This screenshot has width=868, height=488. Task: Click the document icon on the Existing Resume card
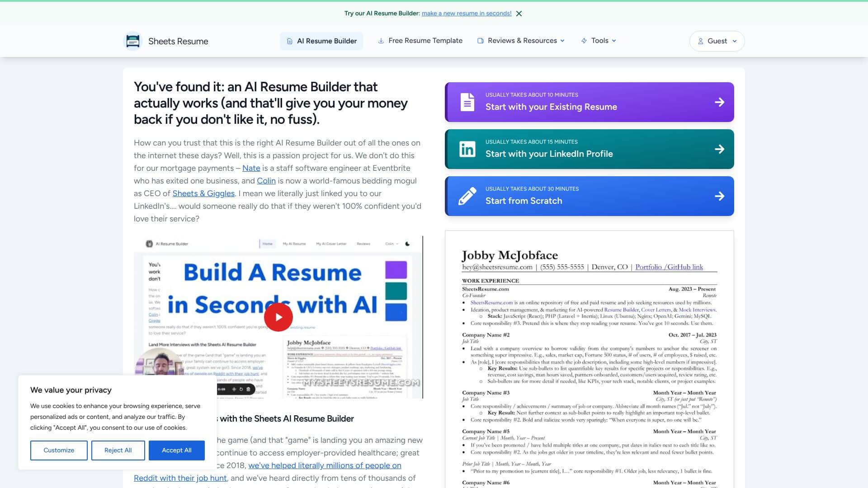pos(467,102)
